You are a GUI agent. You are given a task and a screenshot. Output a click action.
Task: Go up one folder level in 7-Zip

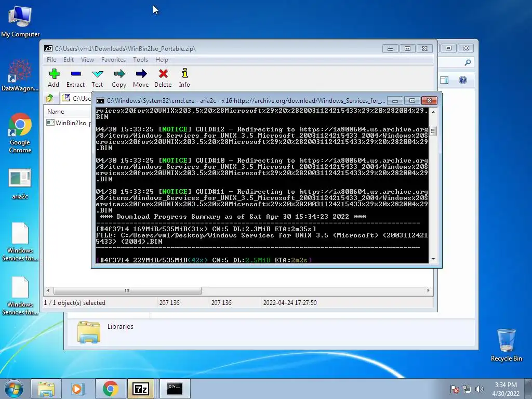click(50, 98)
